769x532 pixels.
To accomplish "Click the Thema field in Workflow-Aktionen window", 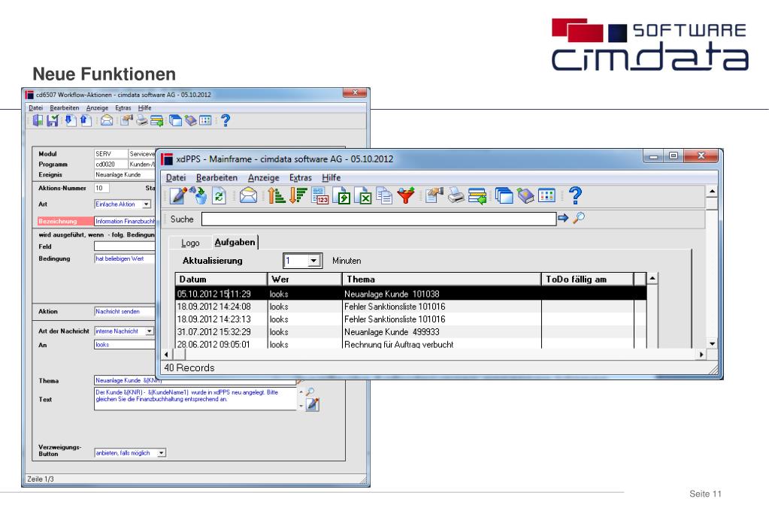I will click(195, 380).
